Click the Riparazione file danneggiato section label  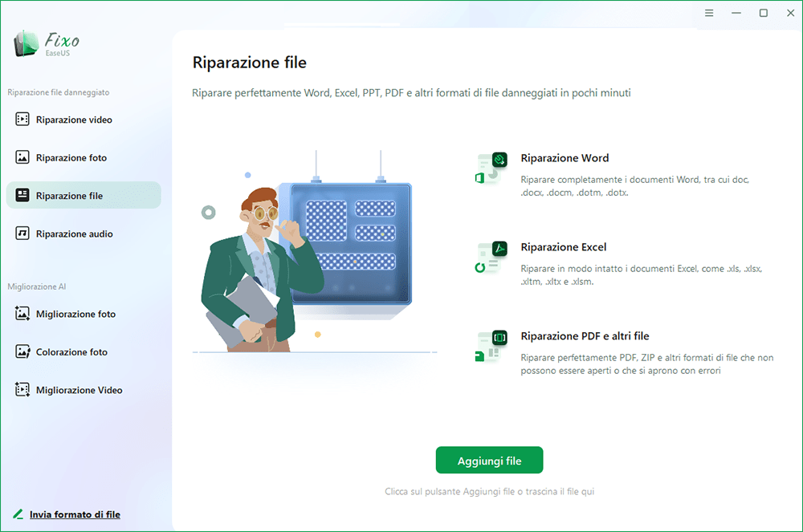tap(59, 92)
